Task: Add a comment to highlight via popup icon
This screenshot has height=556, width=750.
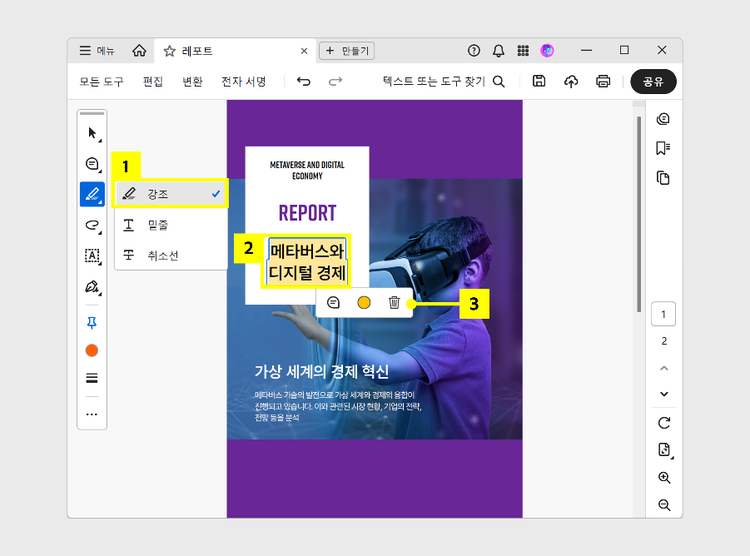Action: tap(333, 302)
